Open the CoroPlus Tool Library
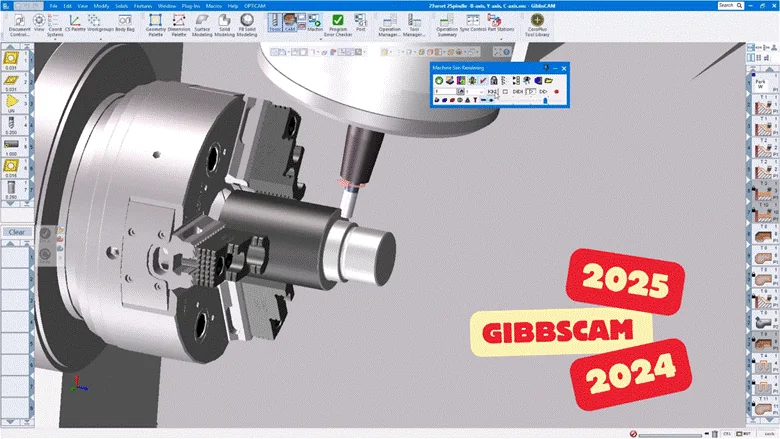The width and height of the screenshot is (780, 439). point(537,25)
